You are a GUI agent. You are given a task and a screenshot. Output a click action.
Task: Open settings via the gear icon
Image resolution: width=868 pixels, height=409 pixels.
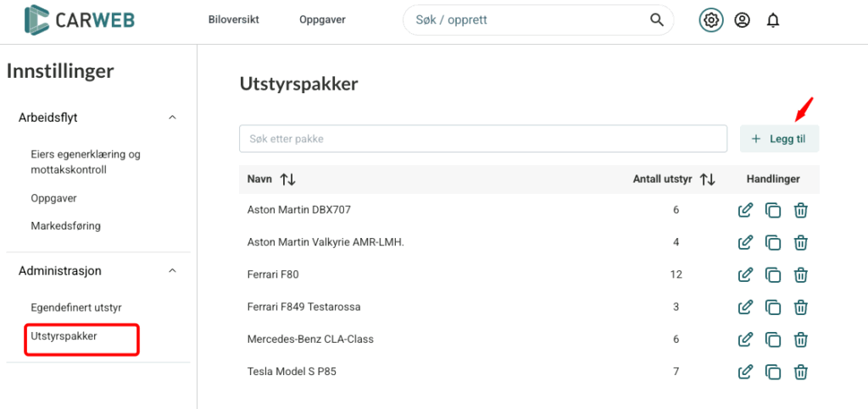[x=711, y=20]
